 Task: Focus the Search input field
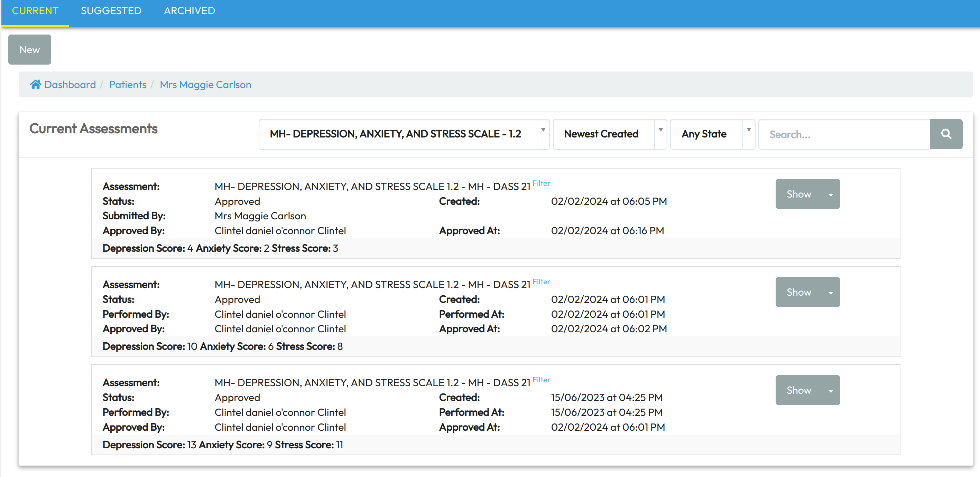(x=844, y=134)
